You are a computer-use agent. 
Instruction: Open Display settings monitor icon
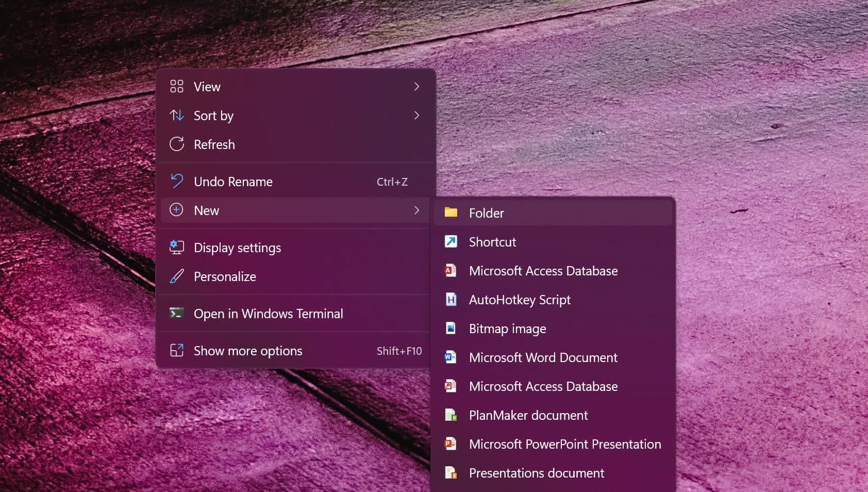[177, 248]
